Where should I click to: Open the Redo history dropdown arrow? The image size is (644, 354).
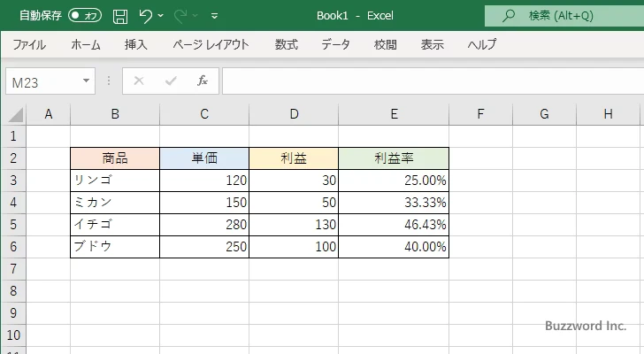click(x=195, y=16)
